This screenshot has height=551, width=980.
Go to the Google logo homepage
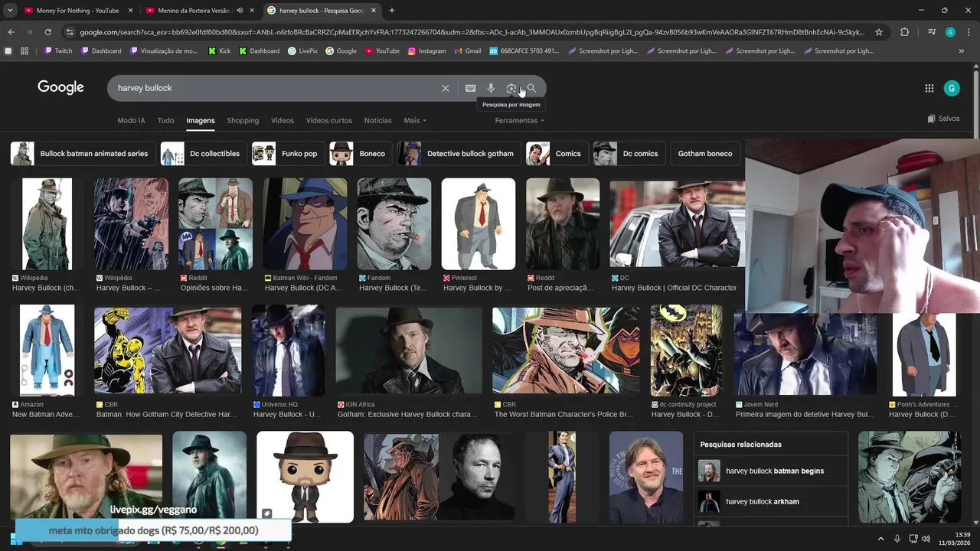click(60, 87)
